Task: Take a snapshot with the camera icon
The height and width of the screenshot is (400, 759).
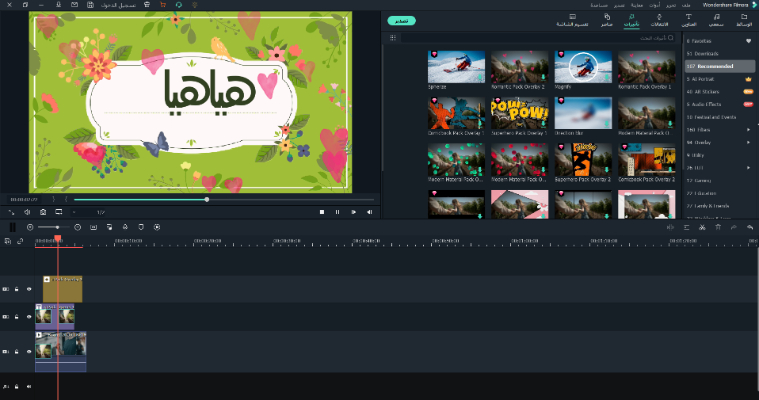Action: point(43,212)
